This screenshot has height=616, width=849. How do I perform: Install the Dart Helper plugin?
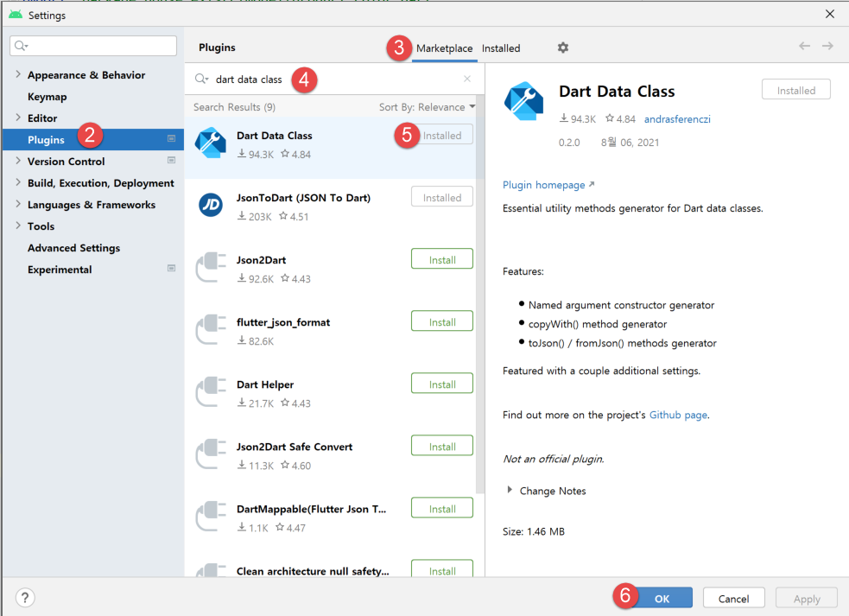(x=442, y=384)
